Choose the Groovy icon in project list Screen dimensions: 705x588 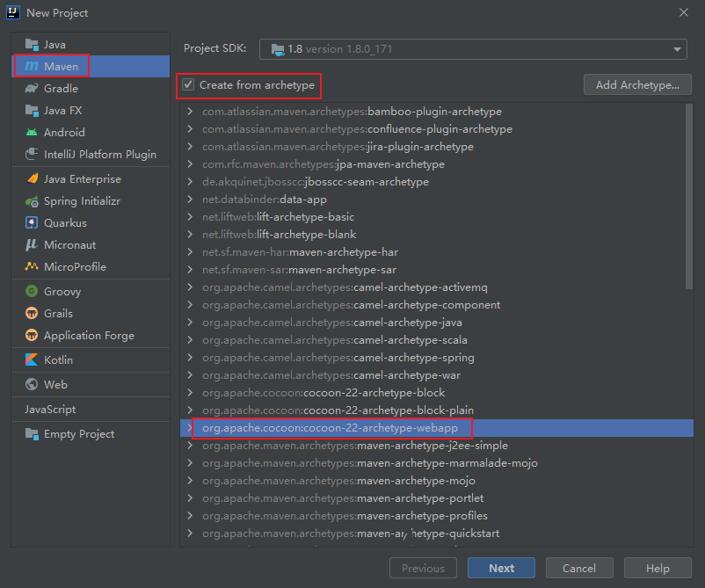pyautogui.click(x=32, y=292)
